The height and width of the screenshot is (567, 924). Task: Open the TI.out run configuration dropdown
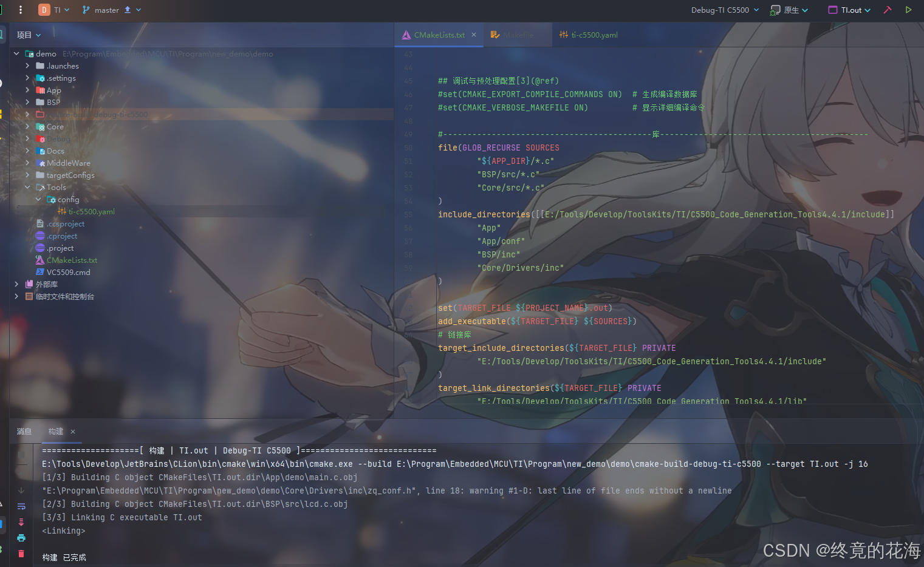tap(855, 10)
